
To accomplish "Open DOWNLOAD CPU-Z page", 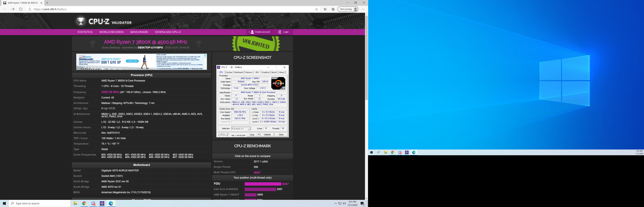I will click(x=168, y=32).
